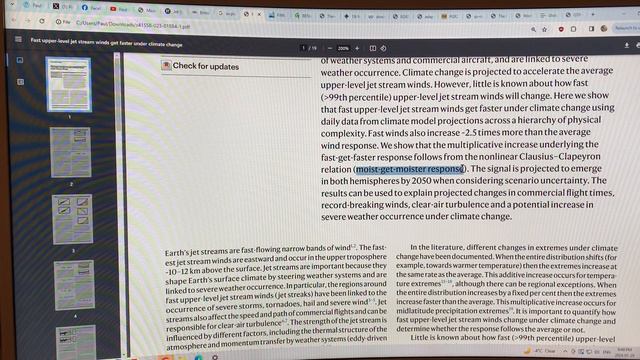Screen dimensions: 640x360
Task: Zoom in with the plus button
Action: (x=357, y=48)
